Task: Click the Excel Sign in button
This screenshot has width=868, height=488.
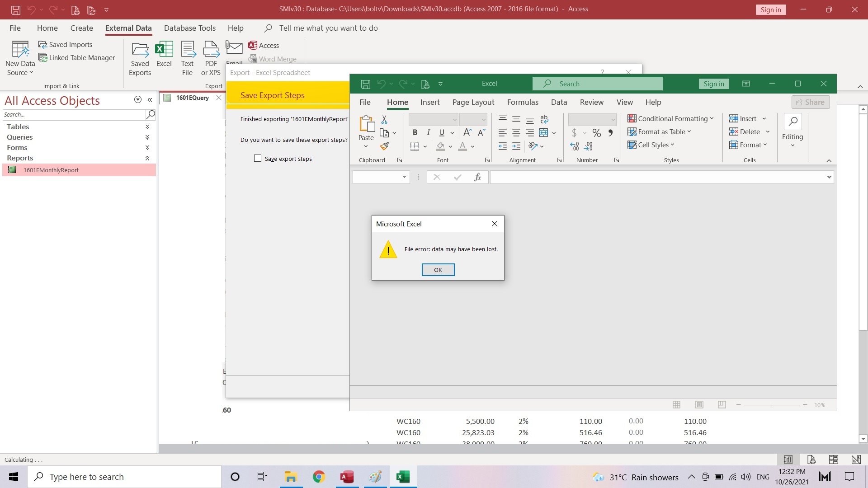Action: [x=713, y=84]
